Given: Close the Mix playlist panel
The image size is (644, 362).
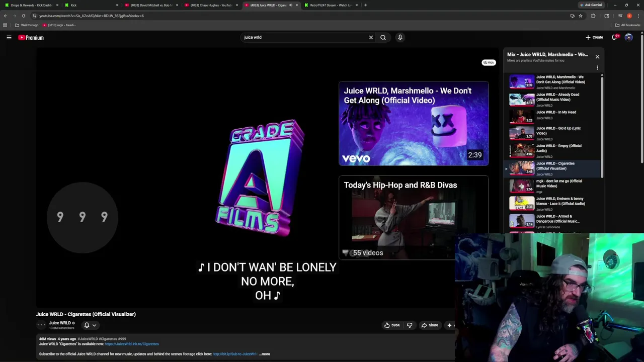Looking at the screenshot, I should coord(597,57).
